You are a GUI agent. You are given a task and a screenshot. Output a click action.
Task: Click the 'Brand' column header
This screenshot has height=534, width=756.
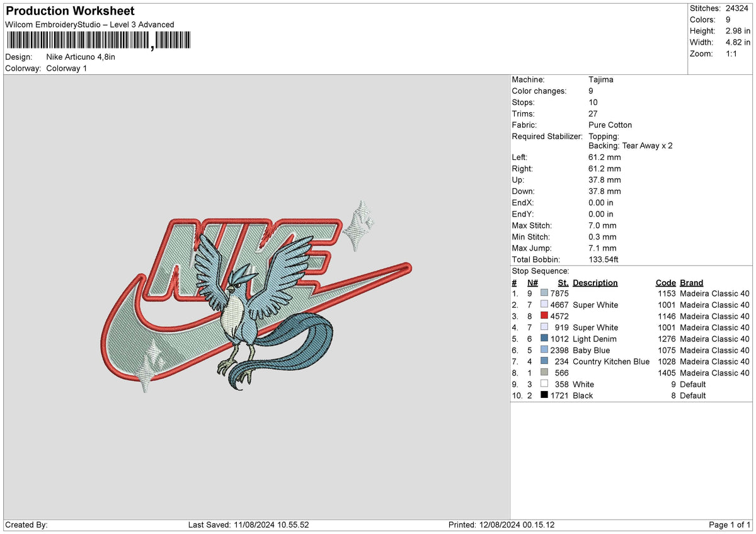692,283
